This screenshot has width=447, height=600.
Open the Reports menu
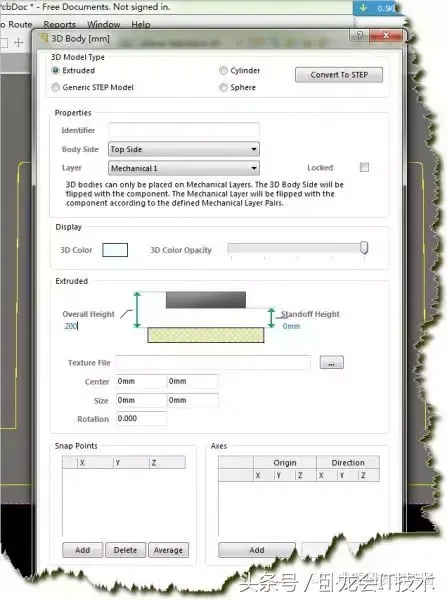tap(60, 24)
